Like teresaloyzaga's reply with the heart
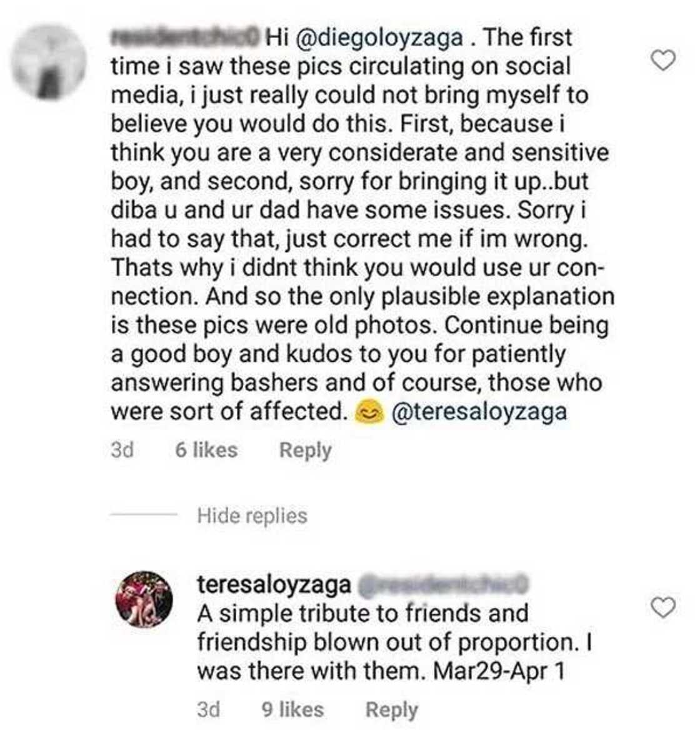This screenshot has width=700, height=748. click(663, 606)
